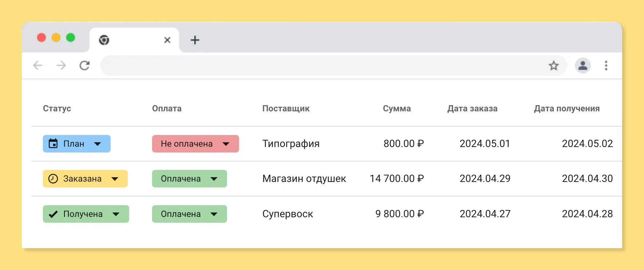Click the Статус column header
The width and height of the screenshot is (644, 270).
click(57, 108)
